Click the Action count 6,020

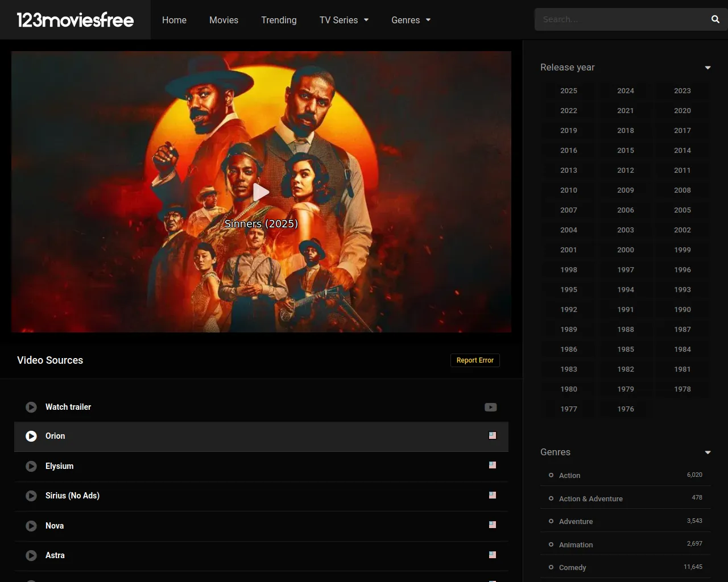(x=694, y=475)
